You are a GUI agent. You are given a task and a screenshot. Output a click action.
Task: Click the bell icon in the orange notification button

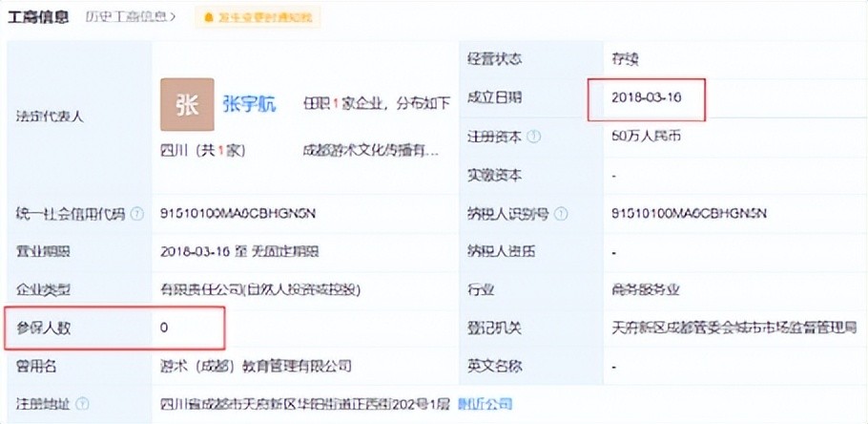[x=209, y=18]
